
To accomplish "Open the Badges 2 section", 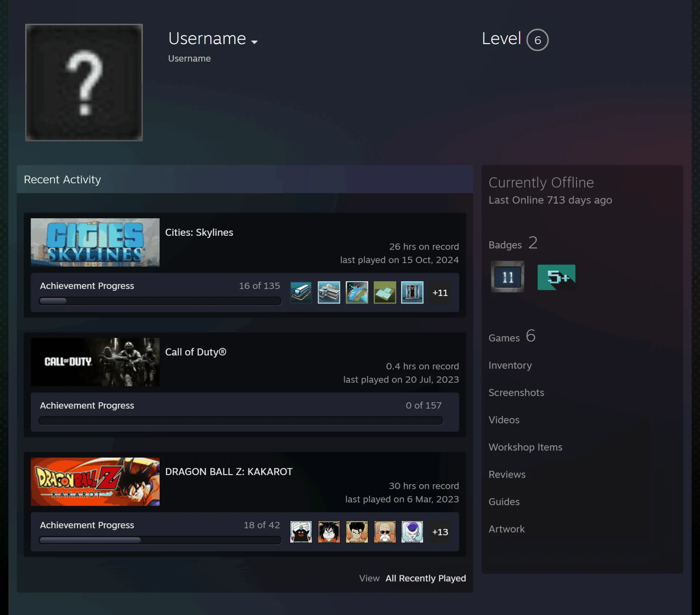I will [513, 243].
